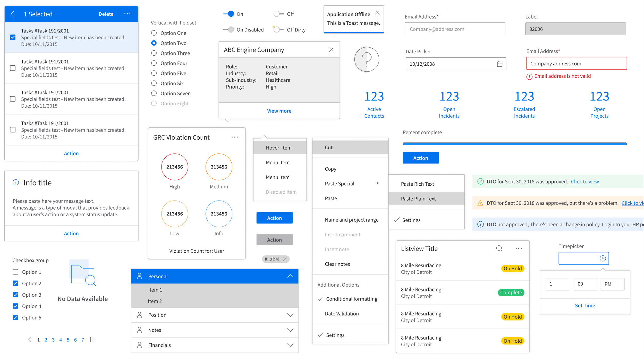Open the minutes field showing 00
The height and width of the screenshot is (362, 644).
point(585,284)
